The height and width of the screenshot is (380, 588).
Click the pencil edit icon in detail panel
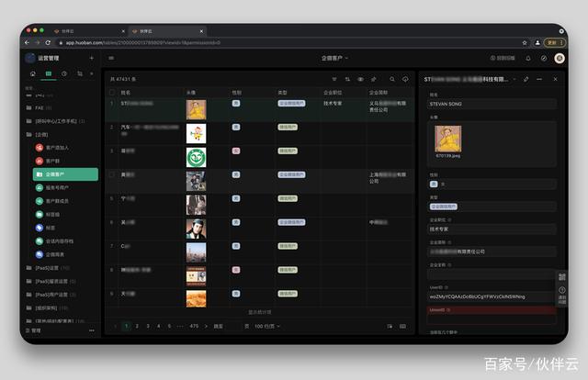point(526,80)
